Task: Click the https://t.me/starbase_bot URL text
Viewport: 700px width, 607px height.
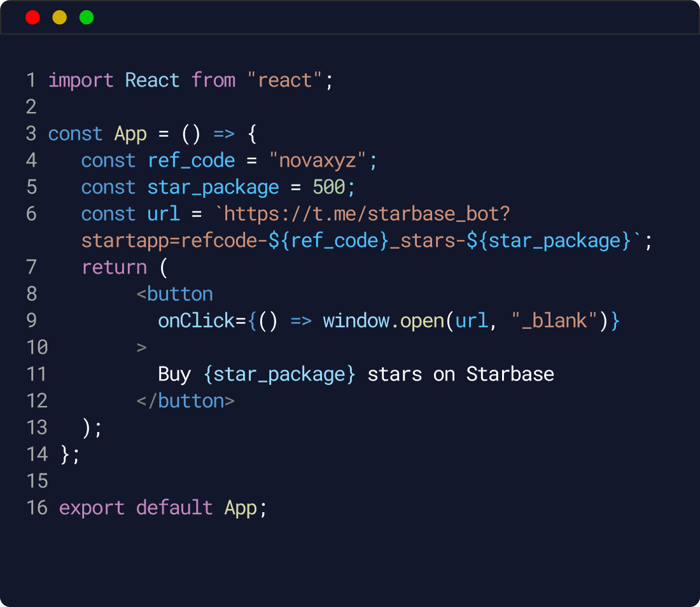Action: tap(367, 214)
